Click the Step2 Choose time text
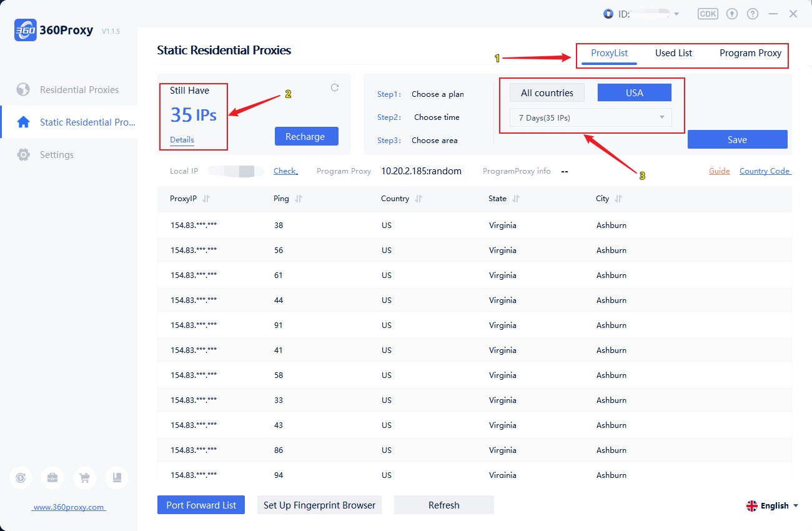 [x=418, y=117]
